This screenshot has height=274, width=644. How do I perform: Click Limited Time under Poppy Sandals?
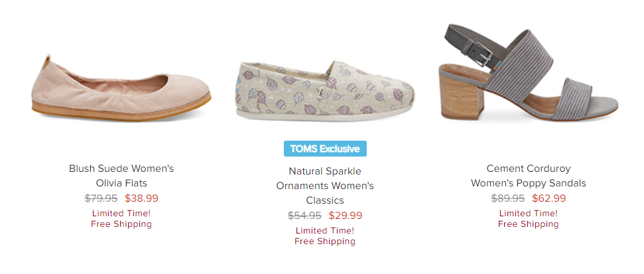point(529,213)
